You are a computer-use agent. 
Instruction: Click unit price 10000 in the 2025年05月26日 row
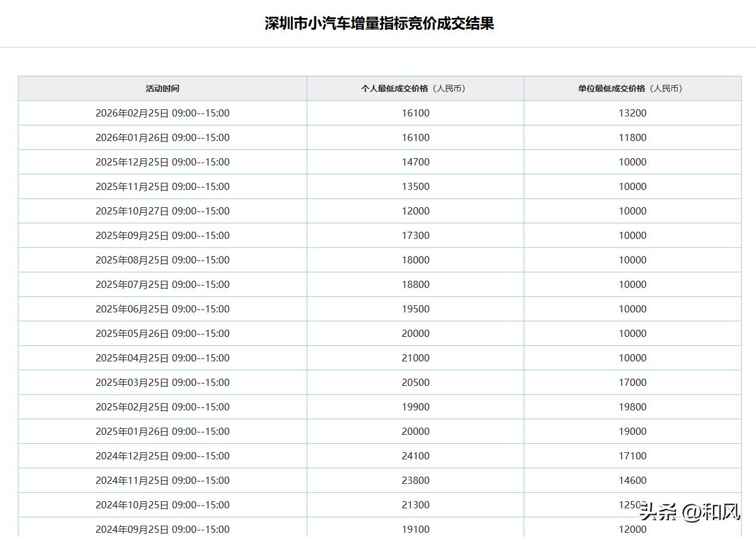pos(632,333)
